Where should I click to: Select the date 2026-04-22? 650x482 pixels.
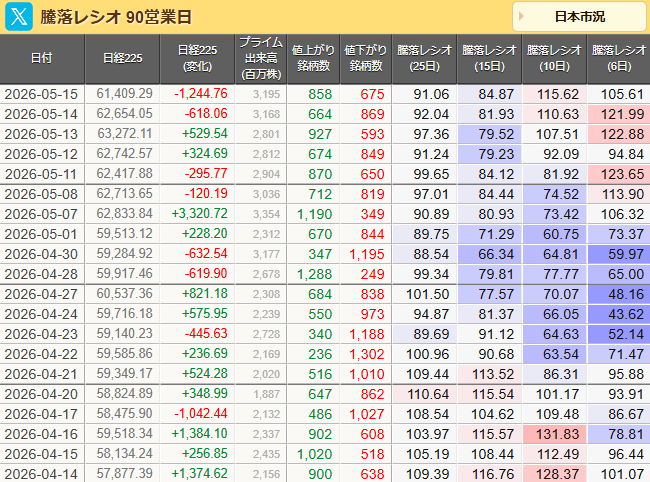click(x=41, y=354)
